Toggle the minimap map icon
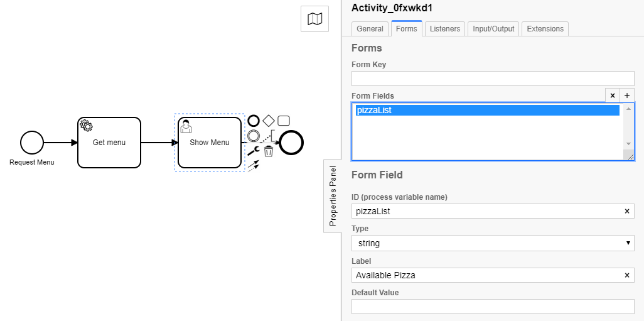 tap(315, 19)
